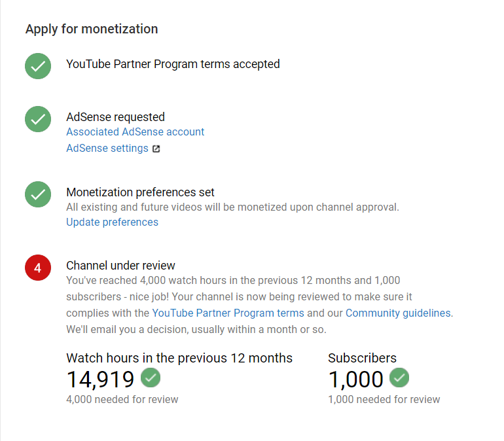Click the Watch hours in the previous 12 months label
The width and height of the screenshot is (504, 441).
click(x=179, y=358)
